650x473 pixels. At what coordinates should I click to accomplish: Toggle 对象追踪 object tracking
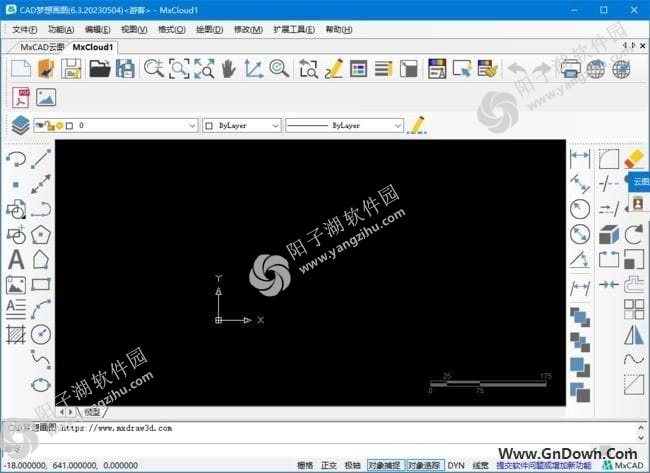pos(424,466)
